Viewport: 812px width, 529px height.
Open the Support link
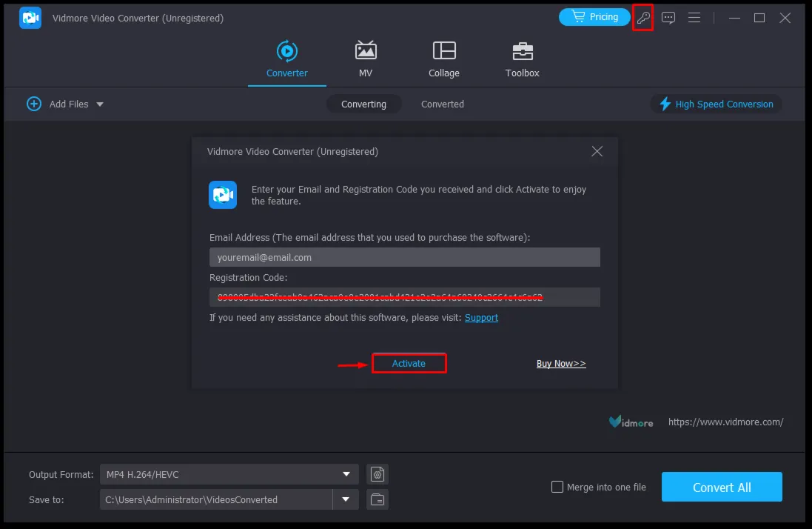[x=481, y=318]
